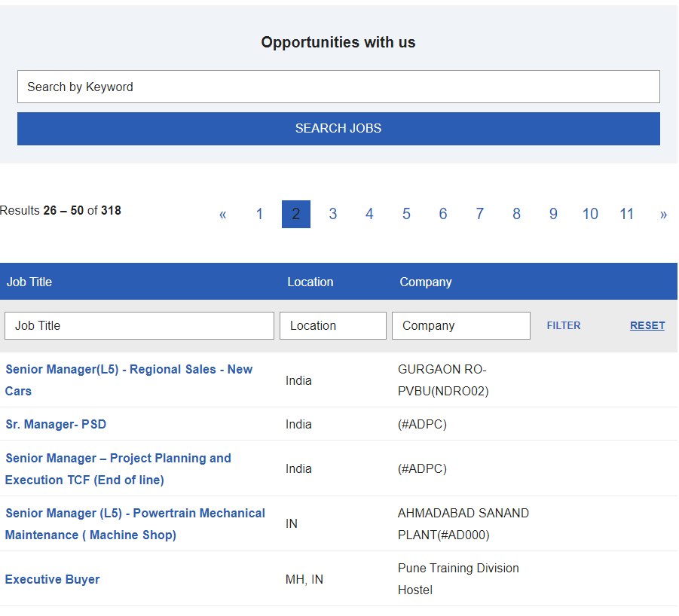The image size is (679, 616).
Task: Sort by Job Title column header
Action: pos(29,282)
